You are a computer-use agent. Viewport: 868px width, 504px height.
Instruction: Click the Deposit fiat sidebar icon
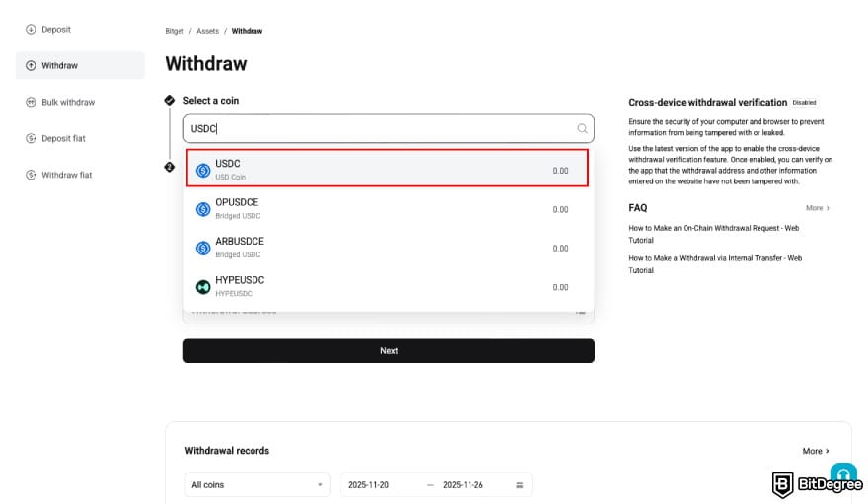pos(31,138)
